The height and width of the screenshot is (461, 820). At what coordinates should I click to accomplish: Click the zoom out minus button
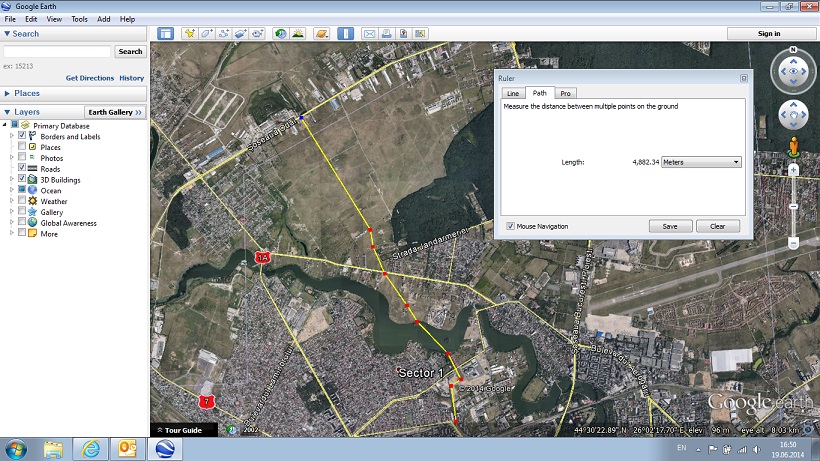pos(793,244)
